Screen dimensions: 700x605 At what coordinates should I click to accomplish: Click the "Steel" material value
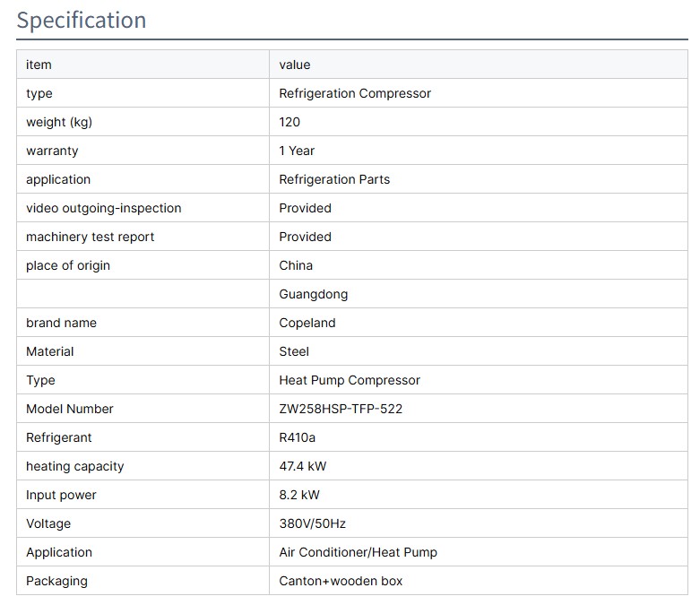pos(294,351)
